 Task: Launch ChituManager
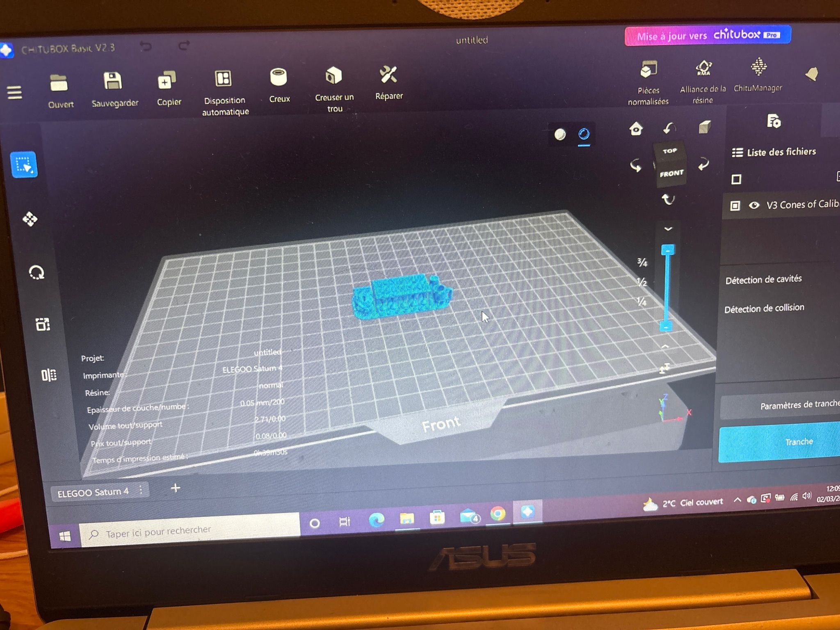coord(759,66)
